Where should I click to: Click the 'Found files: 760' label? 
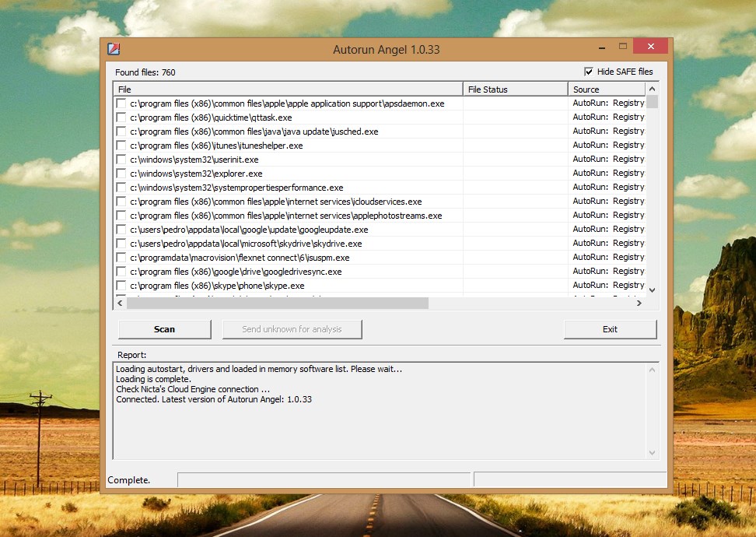(145, 72)
